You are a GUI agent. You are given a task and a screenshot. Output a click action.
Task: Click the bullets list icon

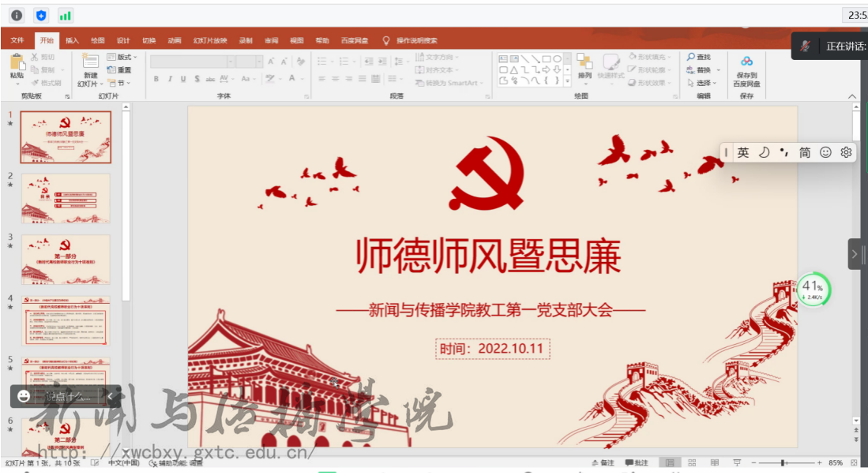point(324,62)
